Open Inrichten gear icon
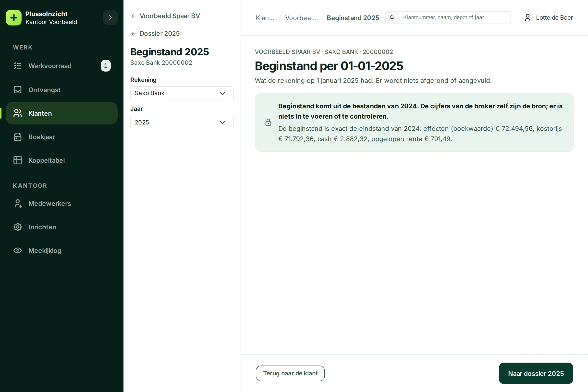588x392 pixels. pyautogui.click(x=17, y=227)
